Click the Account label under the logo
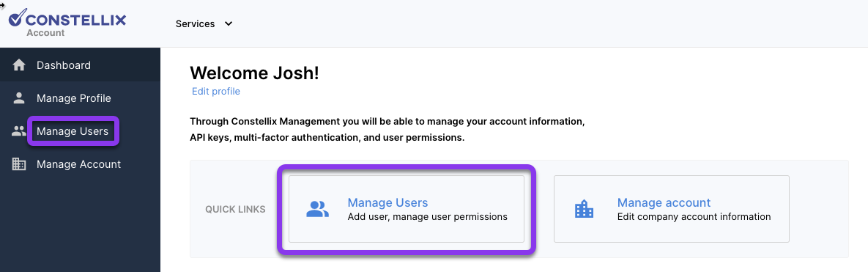This screenshot has width=868, height=272. 45,33
